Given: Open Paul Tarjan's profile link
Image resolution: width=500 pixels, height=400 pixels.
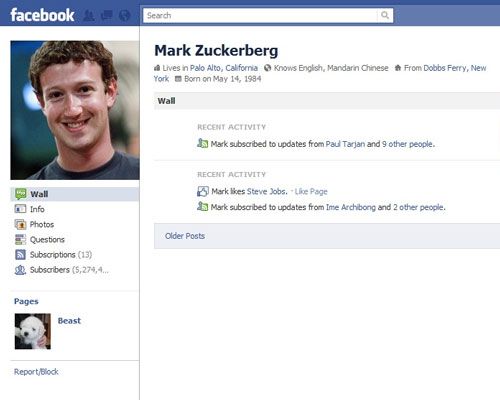Looking at the screenshot, I should pos(345,144).
